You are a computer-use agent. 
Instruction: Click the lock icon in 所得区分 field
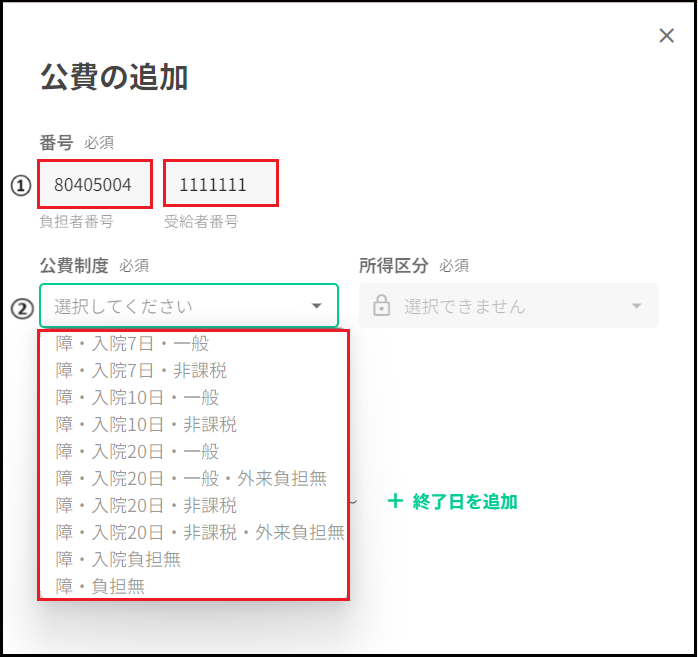[381, 305]
